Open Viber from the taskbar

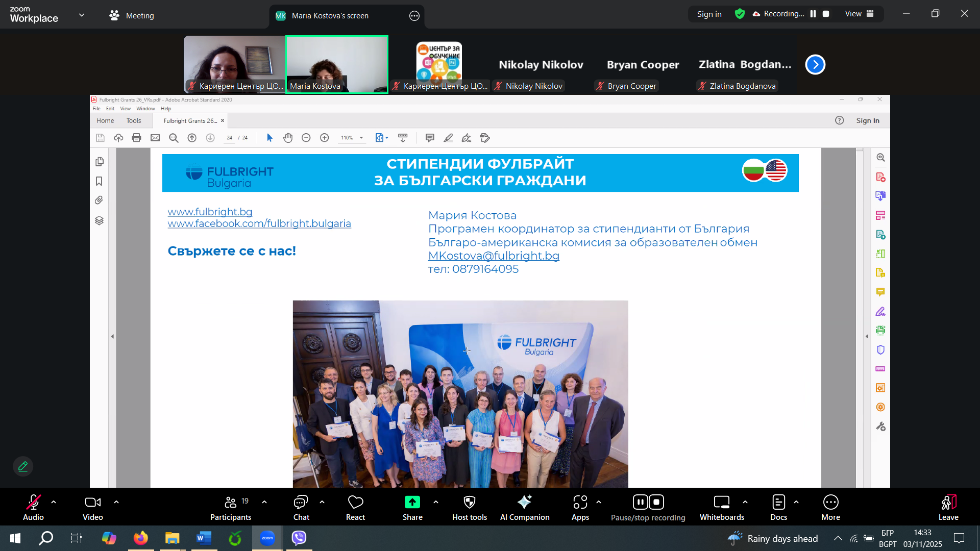(299, 538)
